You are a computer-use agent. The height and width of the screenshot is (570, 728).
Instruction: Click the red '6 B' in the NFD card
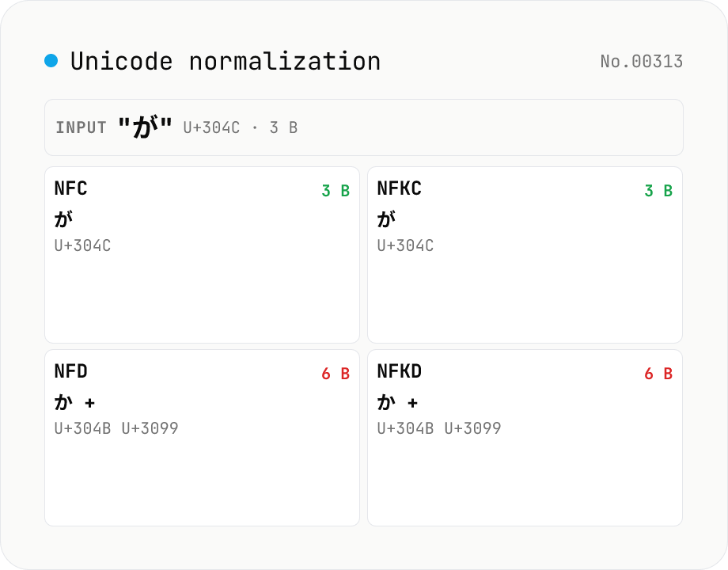(336, 374)
